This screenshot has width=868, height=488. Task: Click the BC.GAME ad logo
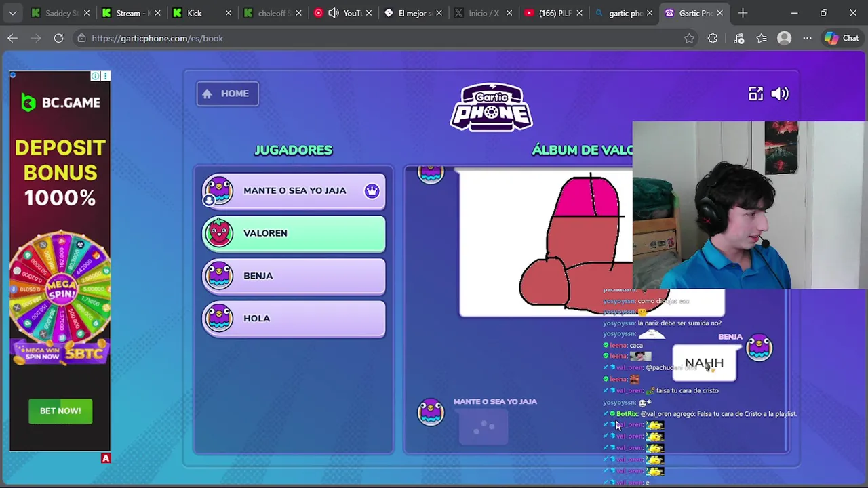(60, 103)
